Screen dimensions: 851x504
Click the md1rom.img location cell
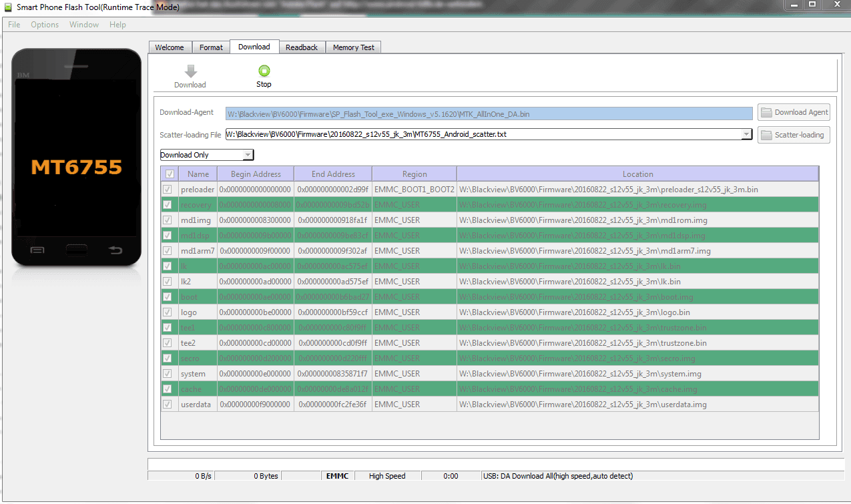pyautogui.click(x=638, y=220)
